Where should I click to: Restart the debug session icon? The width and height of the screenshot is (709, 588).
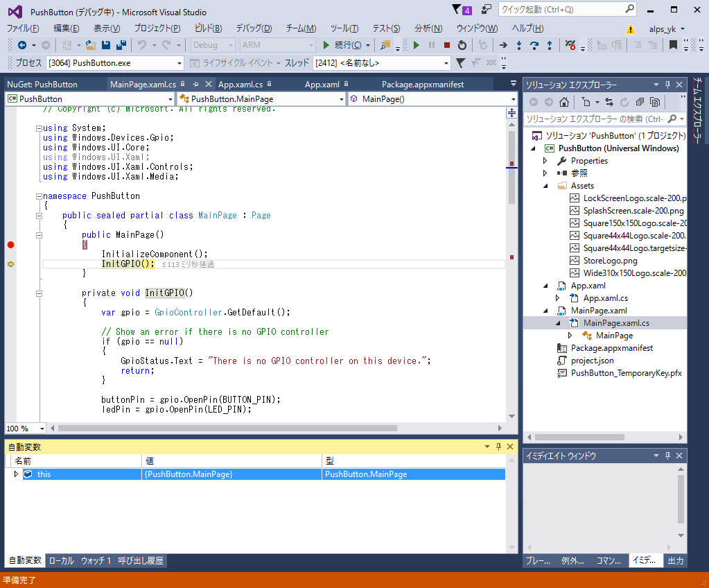(x=462, y=45)
